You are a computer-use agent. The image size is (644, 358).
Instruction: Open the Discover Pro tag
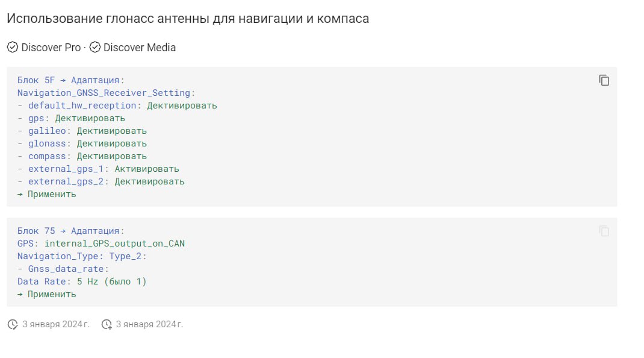[x=51, y=48]
